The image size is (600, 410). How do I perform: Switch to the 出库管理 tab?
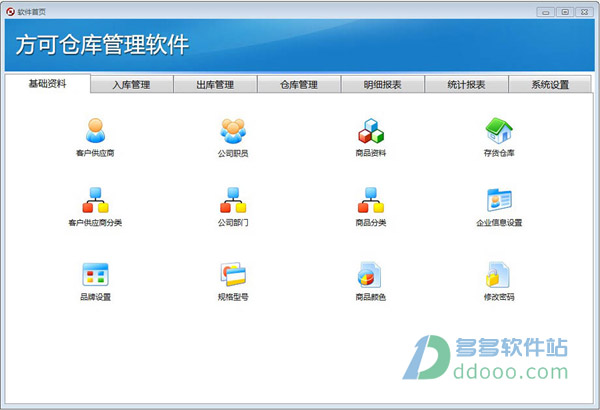pos(215,85)
